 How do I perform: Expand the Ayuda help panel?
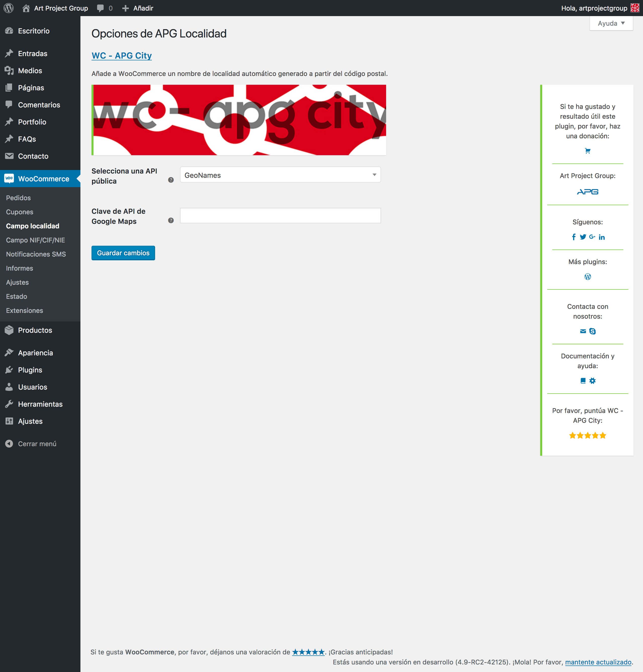(x=611, y=23)
